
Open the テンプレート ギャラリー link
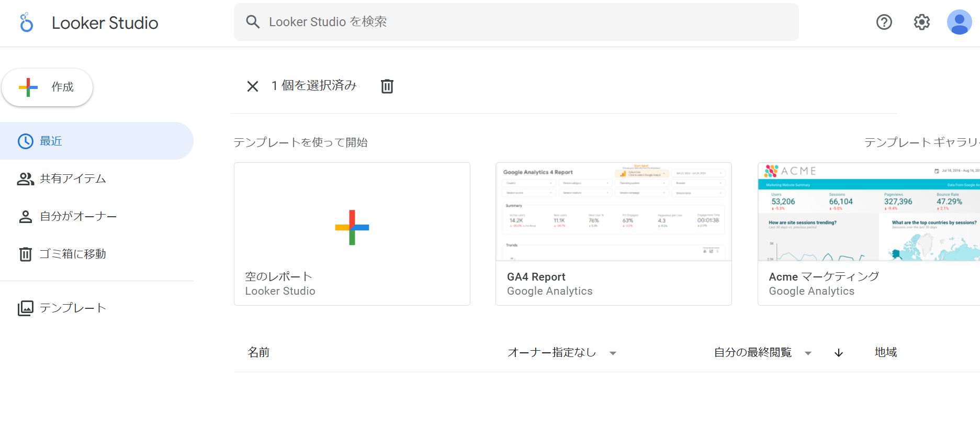(921, 142)
